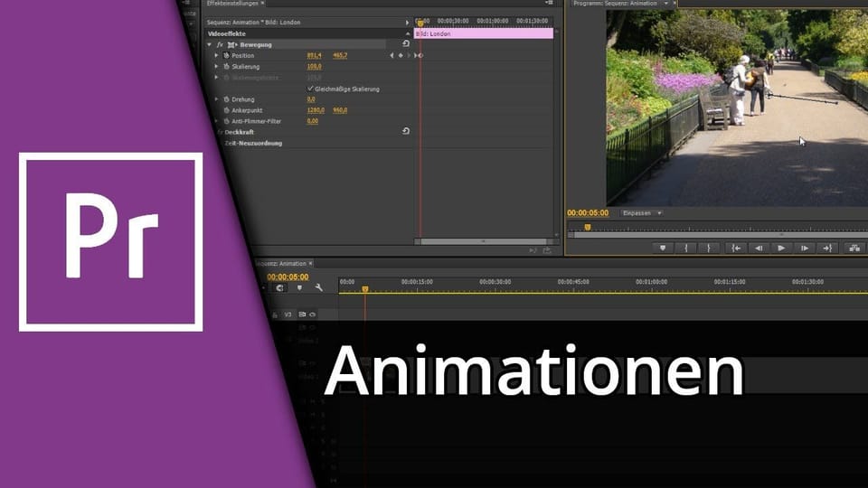Switch to Effekteinstellungen tab
Screen dimensions: 868x488
(x=232, y=4)
